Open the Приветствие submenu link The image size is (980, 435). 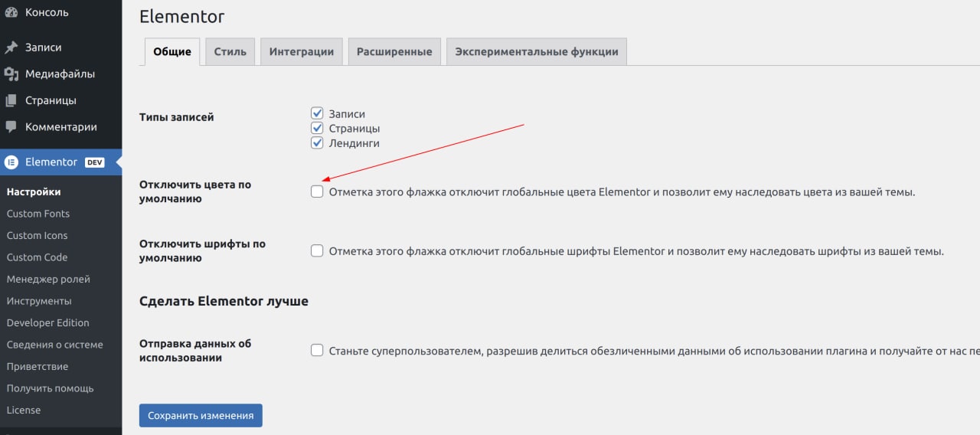(38, 366)
